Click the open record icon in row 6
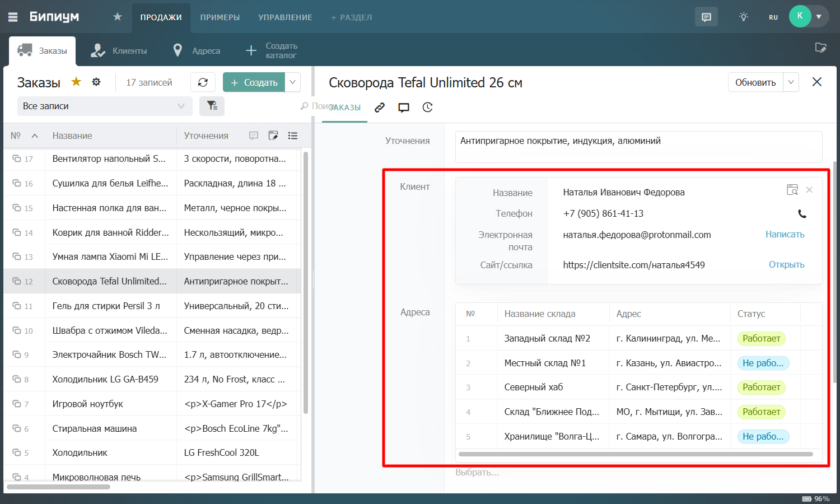Image resolution: width=840 pixels, height=504 pixels. [17, 428]
